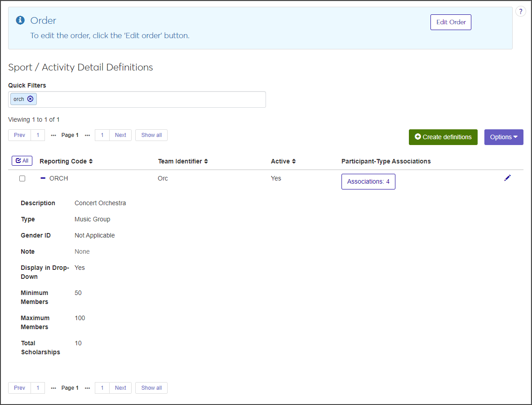Click the pencil edit icon for ORCH
Viewport: 532px width, 405px height.
507,178
